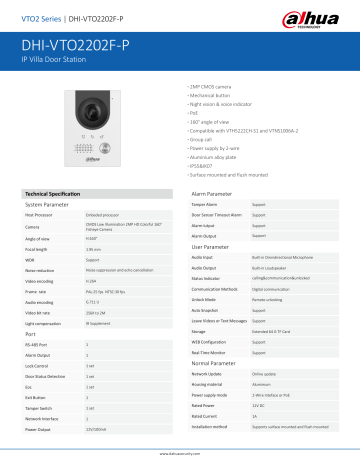Screen dimensions: 360x466
Task: Click the System Parameter section heading
Action: coord(47,204)
